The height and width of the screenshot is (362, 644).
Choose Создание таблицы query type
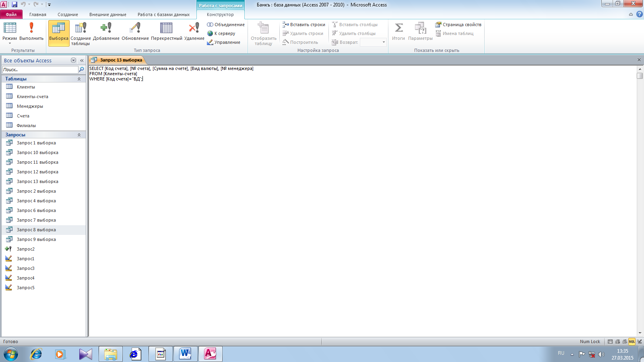tap(80, 34)
